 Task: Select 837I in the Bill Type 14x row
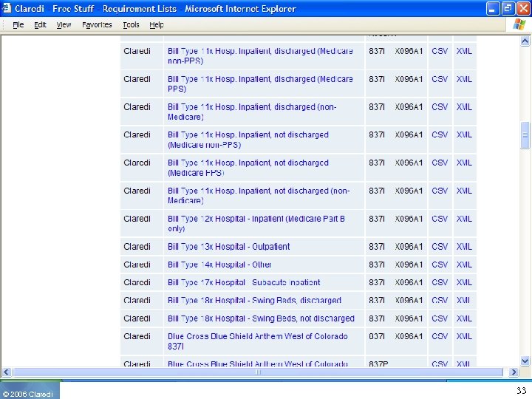pyautogui.click(x=377, y=265)
